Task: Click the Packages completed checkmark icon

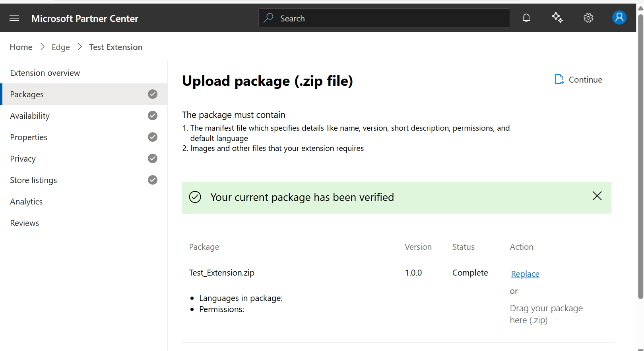Action: (153, 94)
